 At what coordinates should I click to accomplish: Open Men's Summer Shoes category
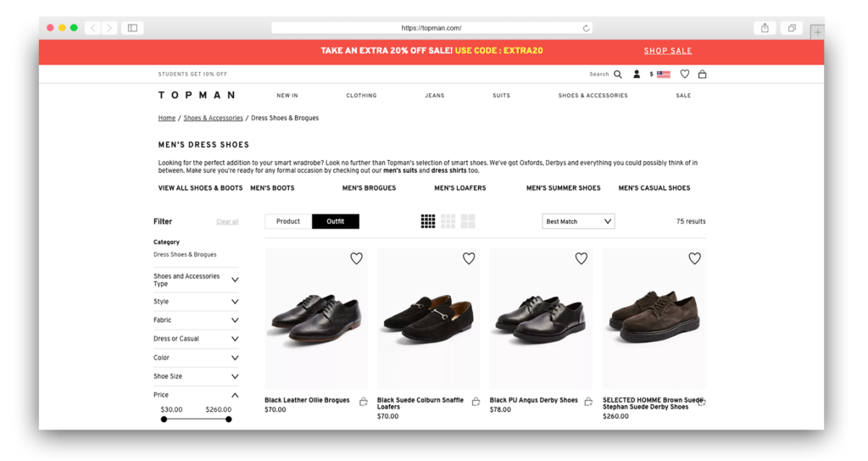[563, 188]
